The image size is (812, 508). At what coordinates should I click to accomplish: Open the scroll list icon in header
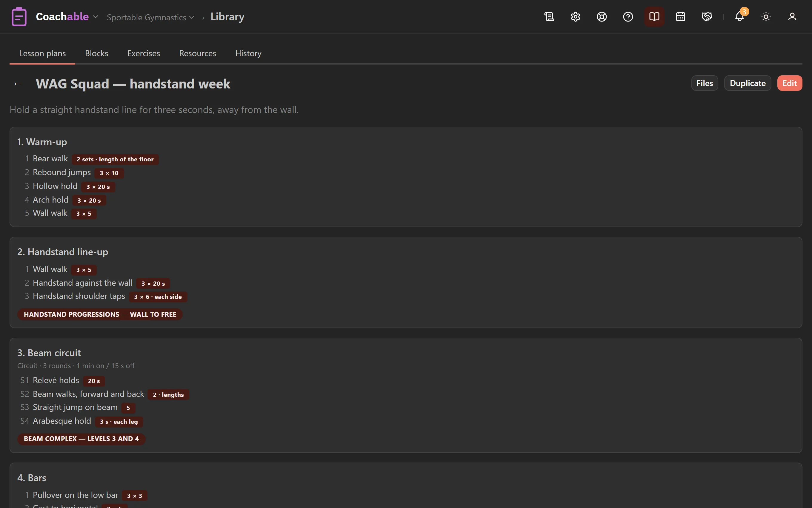[549, 16]
